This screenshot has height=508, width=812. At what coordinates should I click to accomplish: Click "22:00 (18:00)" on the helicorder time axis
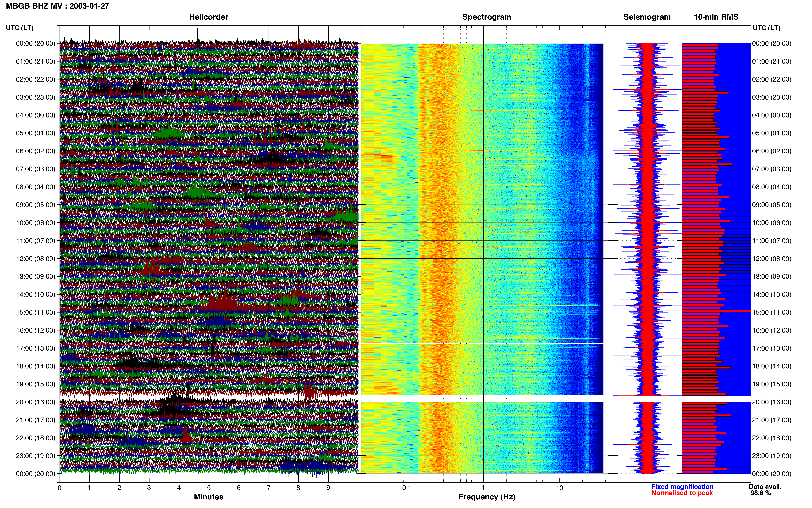tap(36, 438)
